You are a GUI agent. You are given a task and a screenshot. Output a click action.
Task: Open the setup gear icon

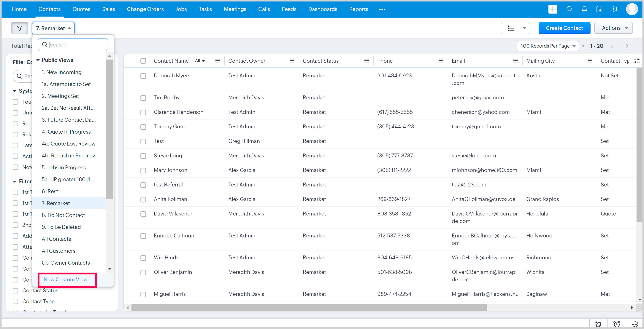(x=614, y=9)
